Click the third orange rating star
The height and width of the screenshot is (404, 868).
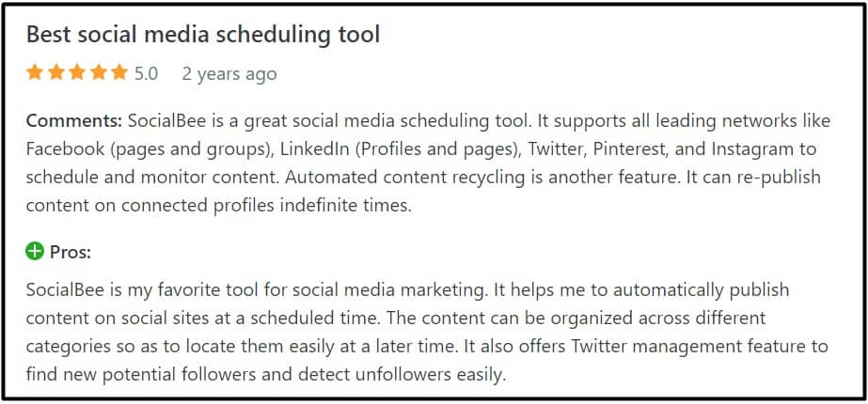point(77,72)
